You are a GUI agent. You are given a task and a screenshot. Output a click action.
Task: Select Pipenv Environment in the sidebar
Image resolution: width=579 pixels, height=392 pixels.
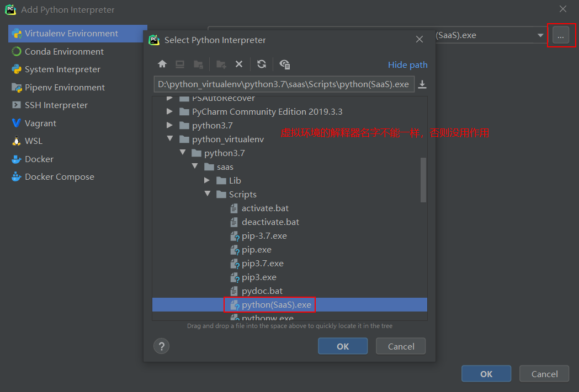click(x=75, y=88)
